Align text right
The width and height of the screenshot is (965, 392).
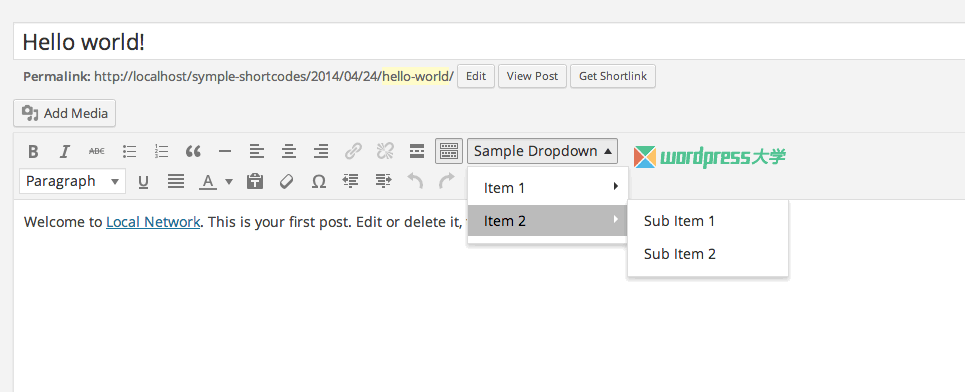point(321,151)
